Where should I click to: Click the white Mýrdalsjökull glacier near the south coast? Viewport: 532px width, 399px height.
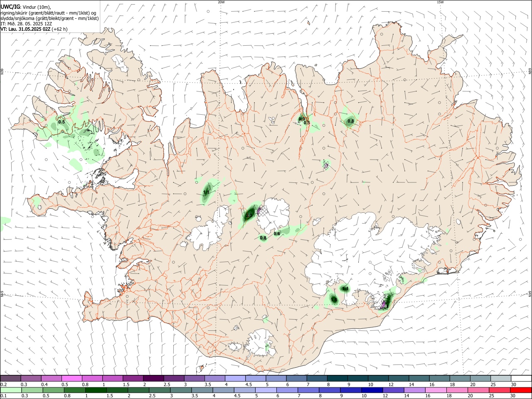[x=261, y=343]
